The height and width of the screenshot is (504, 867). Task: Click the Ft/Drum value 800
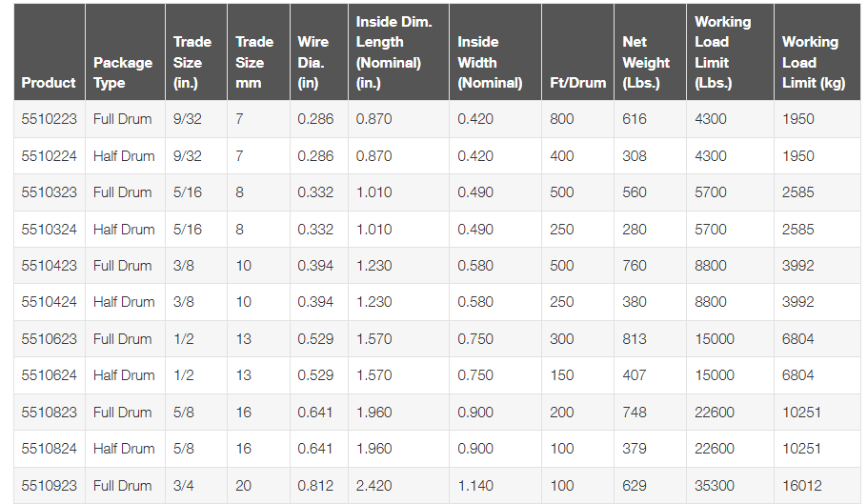click(x=562, y=119)
